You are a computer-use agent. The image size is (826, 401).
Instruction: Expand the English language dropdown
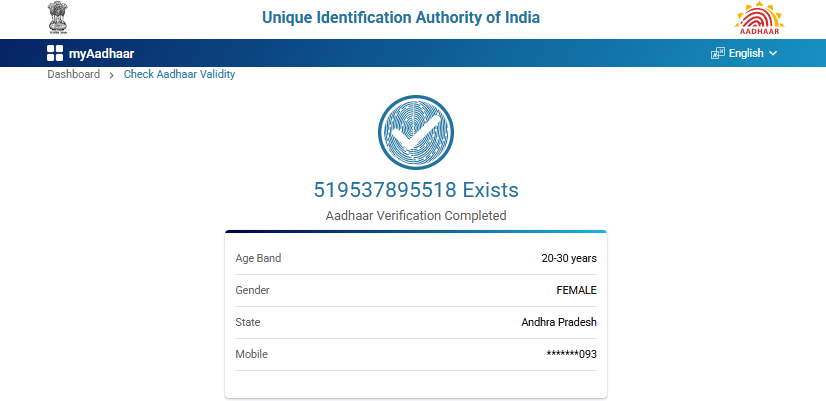point(745,53)
